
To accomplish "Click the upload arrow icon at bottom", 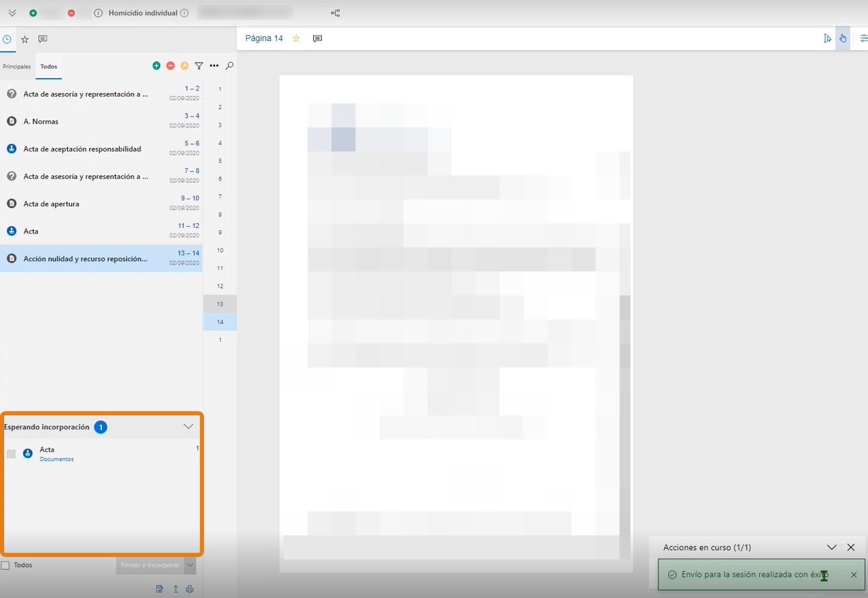I will [175, 589].
